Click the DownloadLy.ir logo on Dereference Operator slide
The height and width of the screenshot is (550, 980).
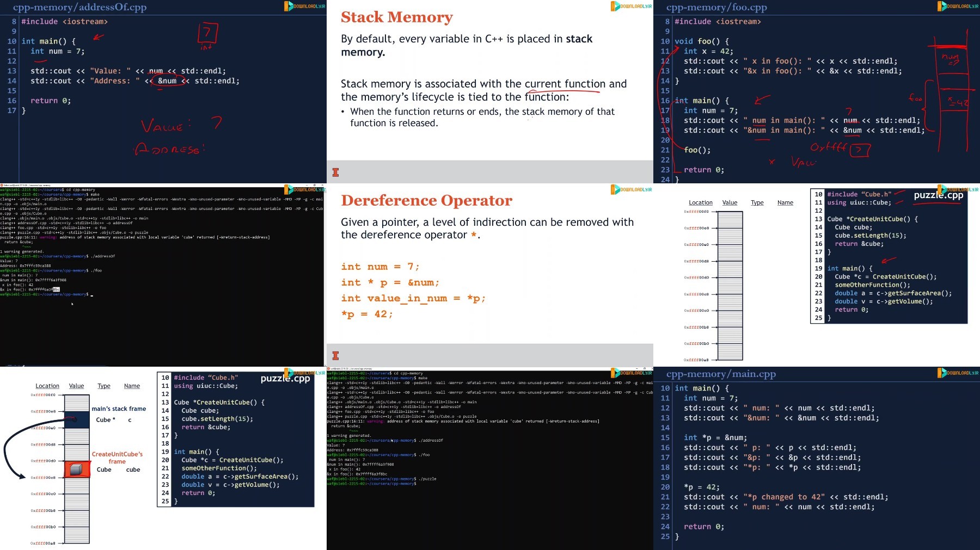click(632, 189)
